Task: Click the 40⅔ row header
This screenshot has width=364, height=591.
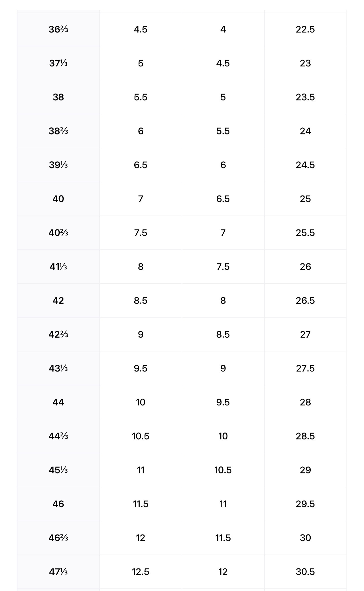Action: point(58,233)
